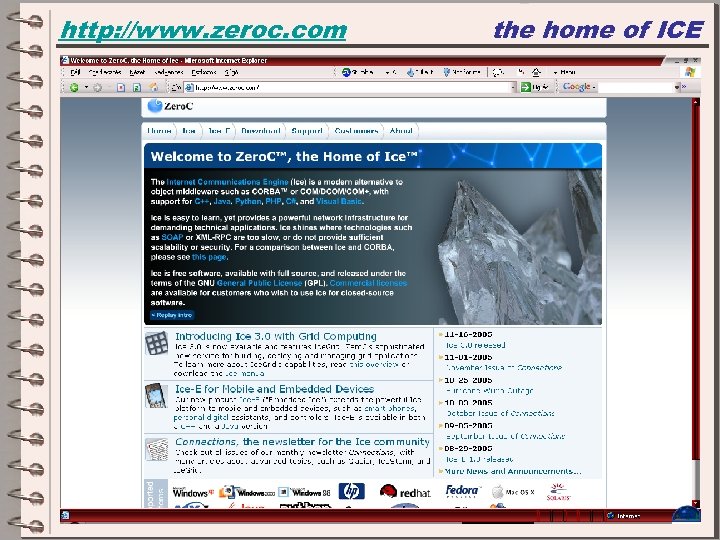Follow the SOAP link in the intro text
This screenshot has height=540, width=720.
coord(172,237)
